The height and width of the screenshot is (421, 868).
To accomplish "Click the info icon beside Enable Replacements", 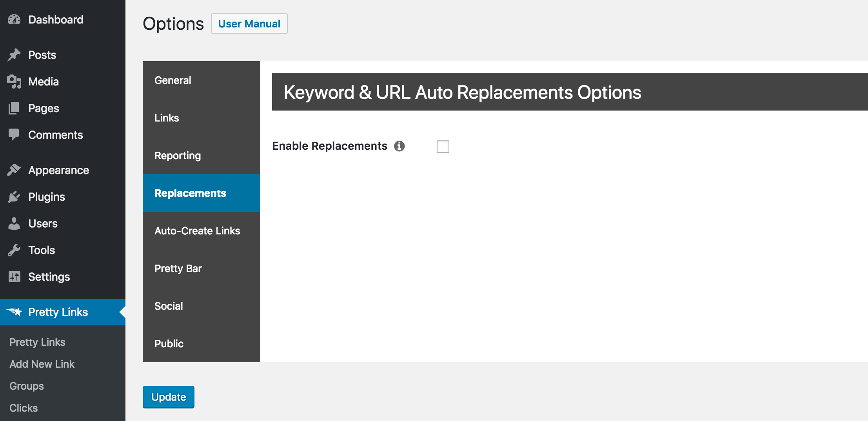I will 399,146.
